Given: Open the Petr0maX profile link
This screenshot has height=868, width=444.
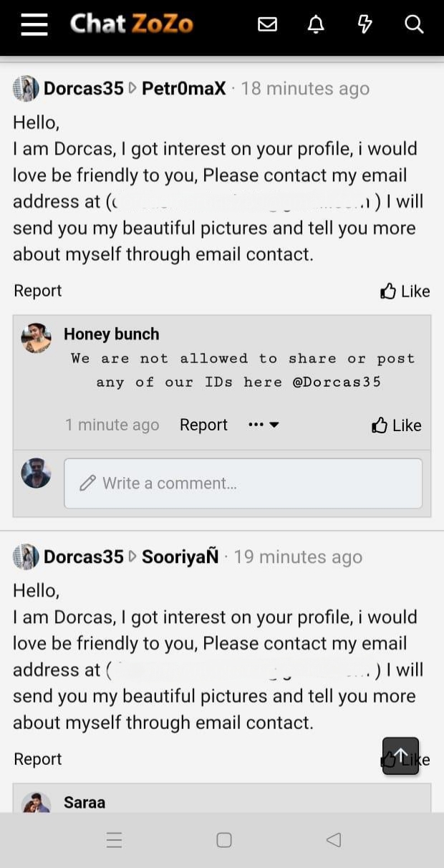Looking at the screenshot, I should click(x=183, y=89).
